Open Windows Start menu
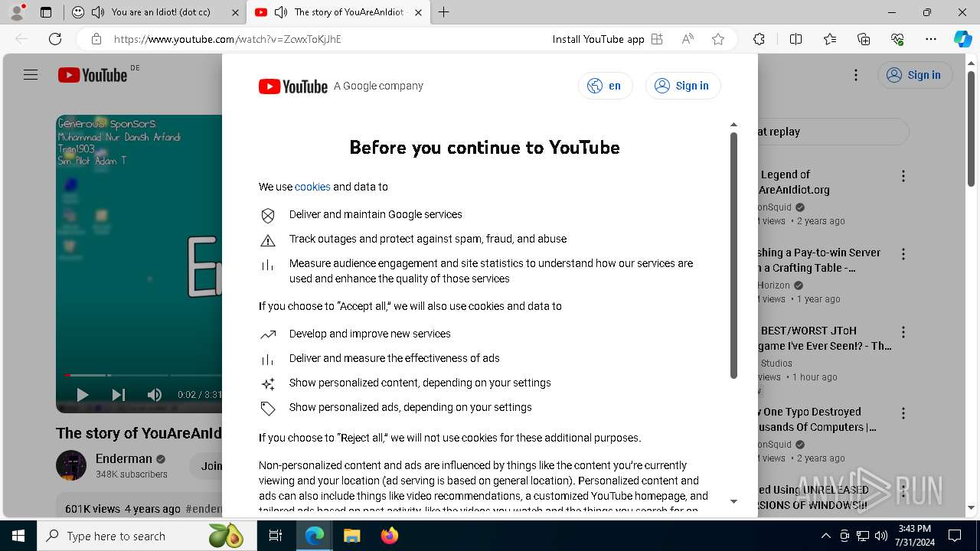This screenshot has height=551, width=980. (18, 536)
